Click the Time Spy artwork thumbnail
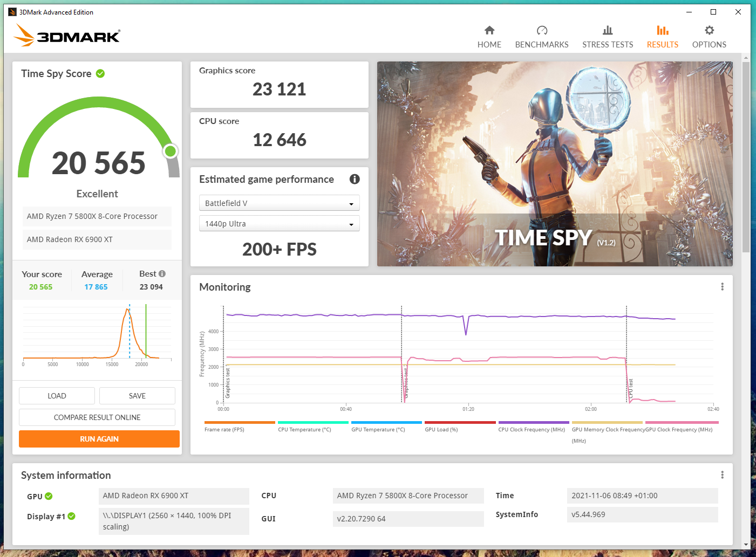 [555, 164]
